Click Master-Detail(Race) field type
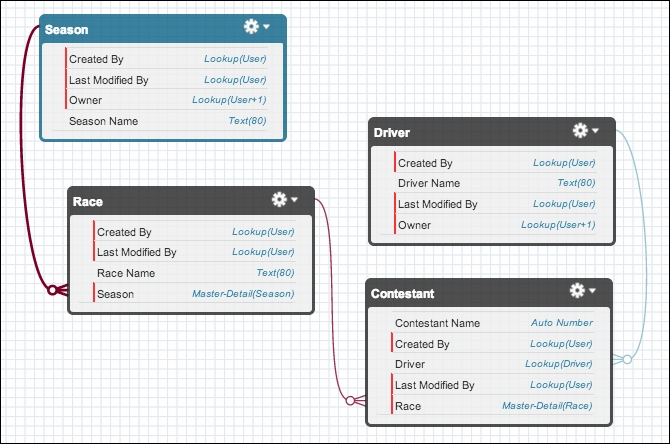 click(547, 406)
